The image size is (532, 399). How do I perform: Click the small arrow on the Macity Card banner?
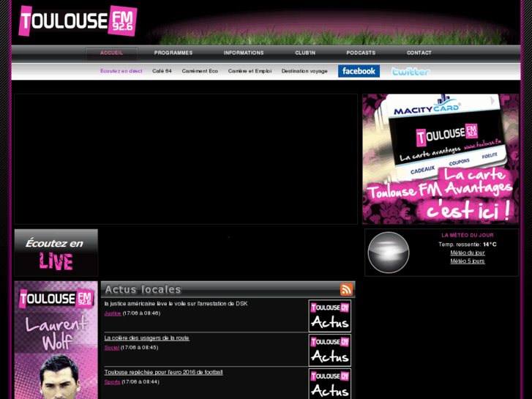[x=492, y=101]
